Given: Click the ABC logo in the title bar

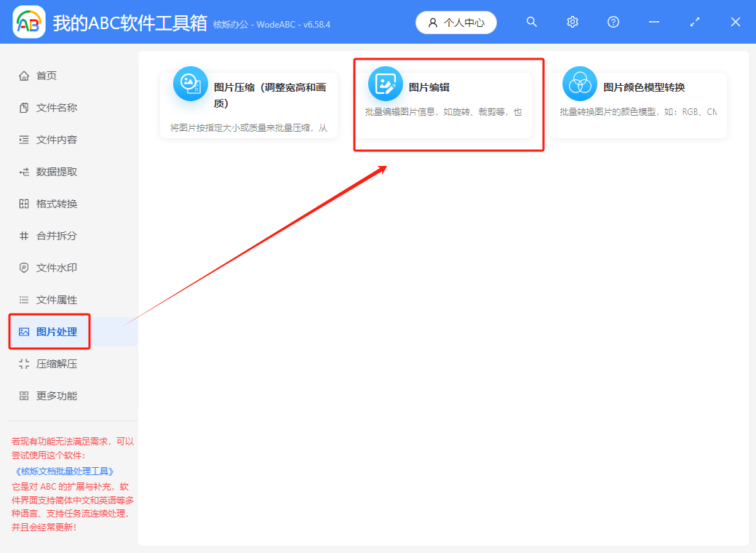Looking at the screenshot, I should 28,22.
